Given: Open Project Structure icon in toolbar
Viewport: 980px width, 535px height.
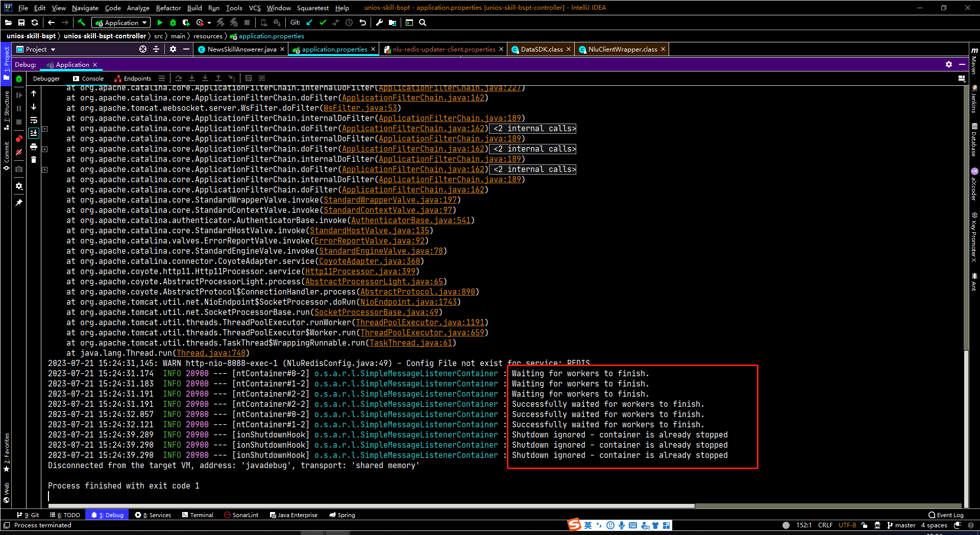Looking at the screenshot, I should (x=392, y=22).
